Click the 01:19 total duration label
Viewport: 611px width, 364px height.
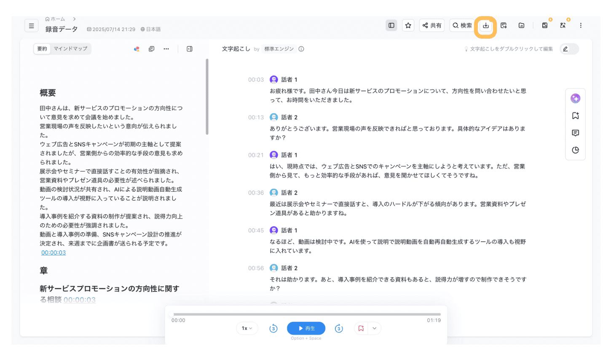(434, 321)
